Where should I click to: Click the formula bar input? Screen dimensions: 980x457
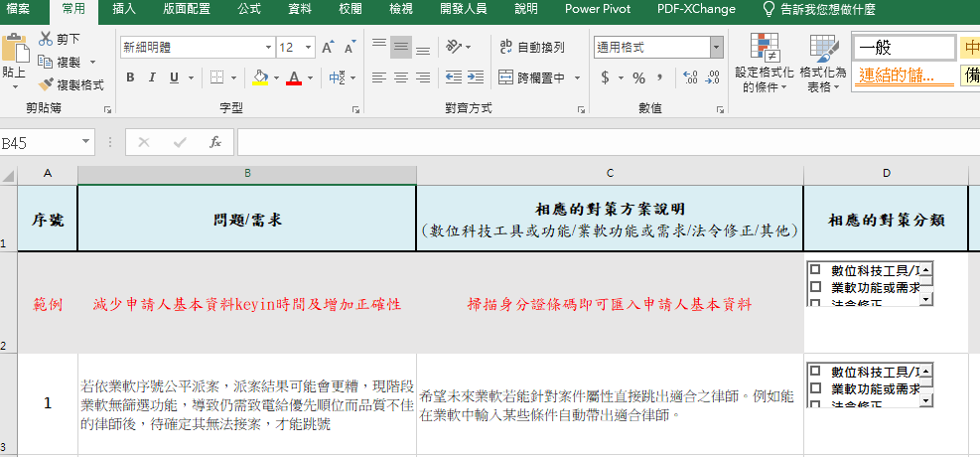[608, 142]
